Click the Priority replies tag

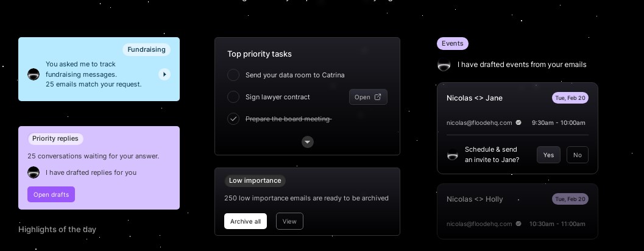pos(55,138)
